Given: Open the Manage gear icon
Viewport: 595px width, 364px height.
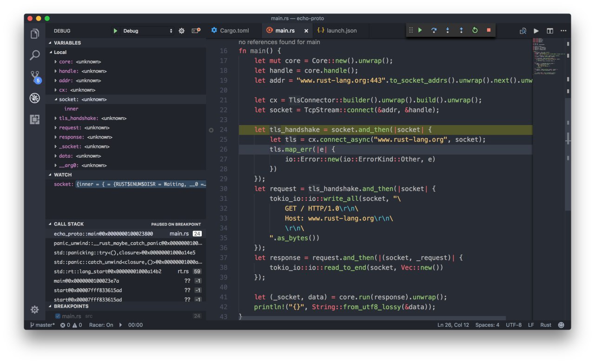Looking at the screenshot, I should [35, 310].
